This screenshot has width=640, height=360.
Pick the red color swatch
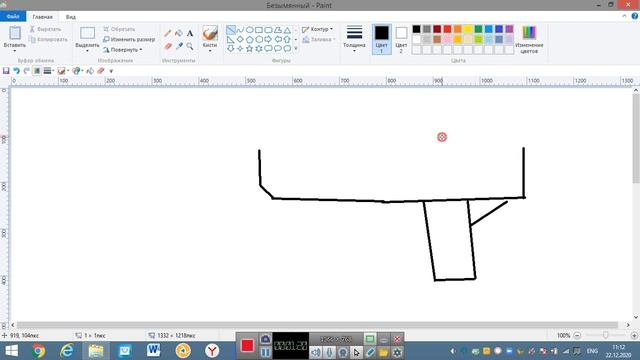point(447,29)
